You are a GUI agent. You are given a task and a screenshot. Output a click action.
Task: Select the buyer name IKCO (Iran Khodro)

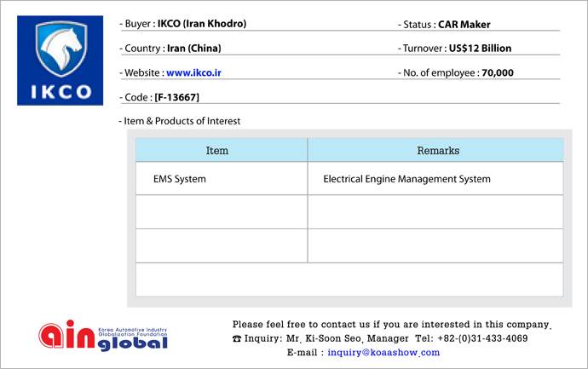(202, 24)
